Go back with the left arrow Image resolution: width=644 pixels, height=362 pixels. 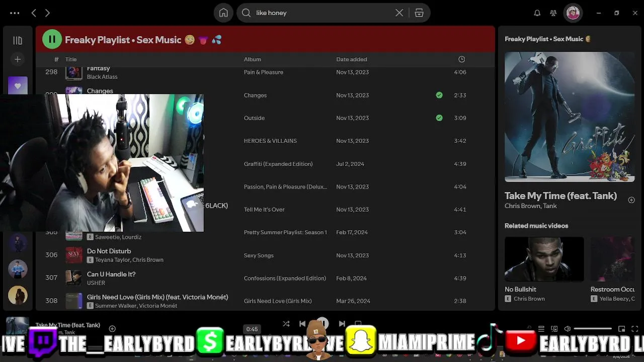pyautogui.click(x=34, y=13)
